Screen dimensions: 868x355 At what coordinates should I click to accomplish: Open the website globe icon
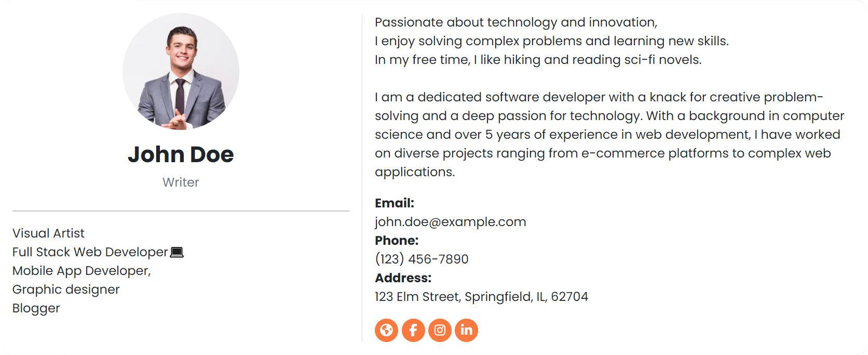[x=386, y=330]
